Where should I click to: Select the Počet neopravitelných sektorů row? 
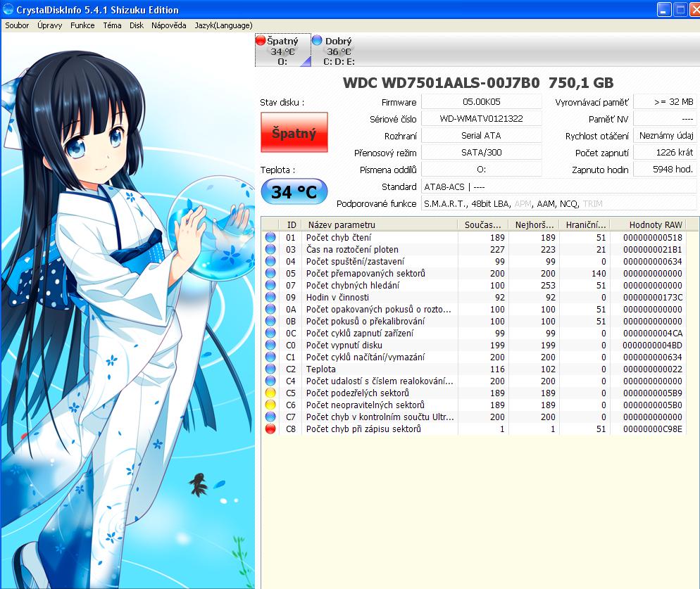pos(474,405)
